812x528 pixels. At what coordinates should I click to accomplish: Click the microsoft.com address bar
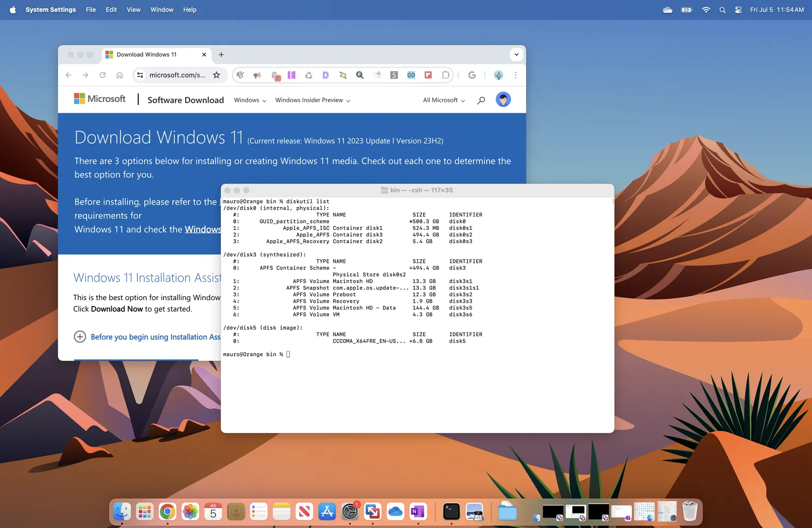click(x=177, y=75)
